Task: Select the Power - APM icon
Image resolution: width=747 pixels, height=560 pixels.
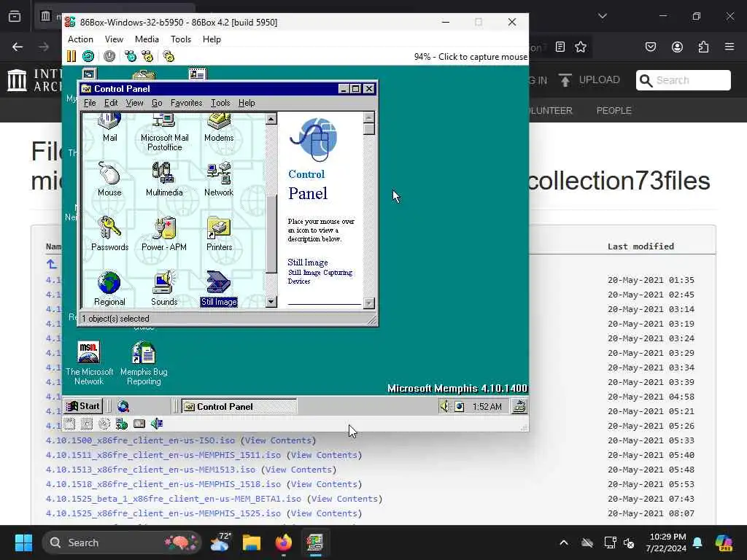Action: [164, 234]
